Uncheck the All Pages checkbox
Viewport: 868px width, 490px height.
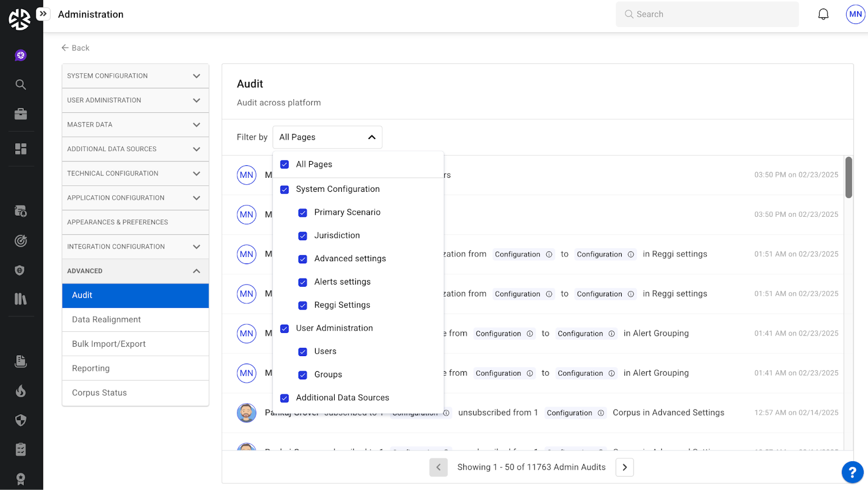(x=284, y=165)
